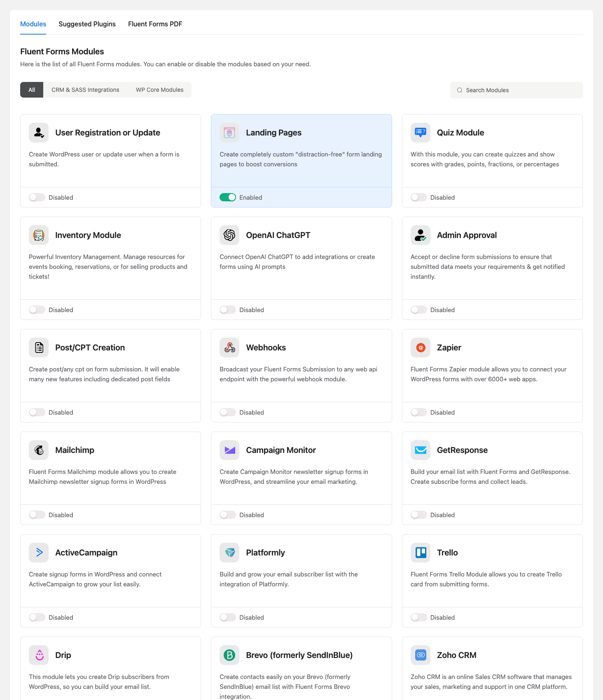Viewport: 603px width, 700px height.
Task: Click the Brevo (formerly SendInBlue) title
Action: [x=299, y=655]
